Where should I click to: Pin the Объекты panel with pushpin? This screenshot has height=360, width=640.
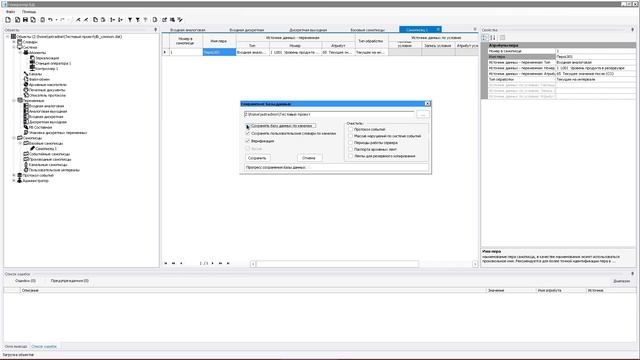156,30
